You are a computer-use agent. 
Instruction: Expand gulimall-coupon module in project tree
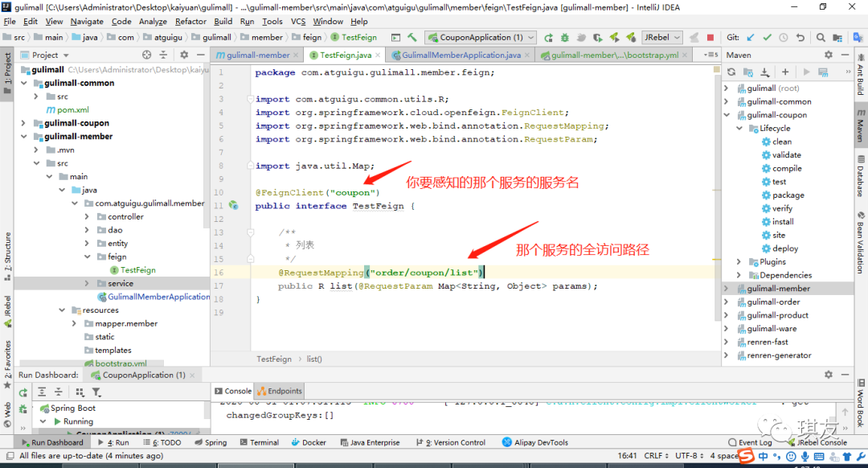click(x=23, y=123)
